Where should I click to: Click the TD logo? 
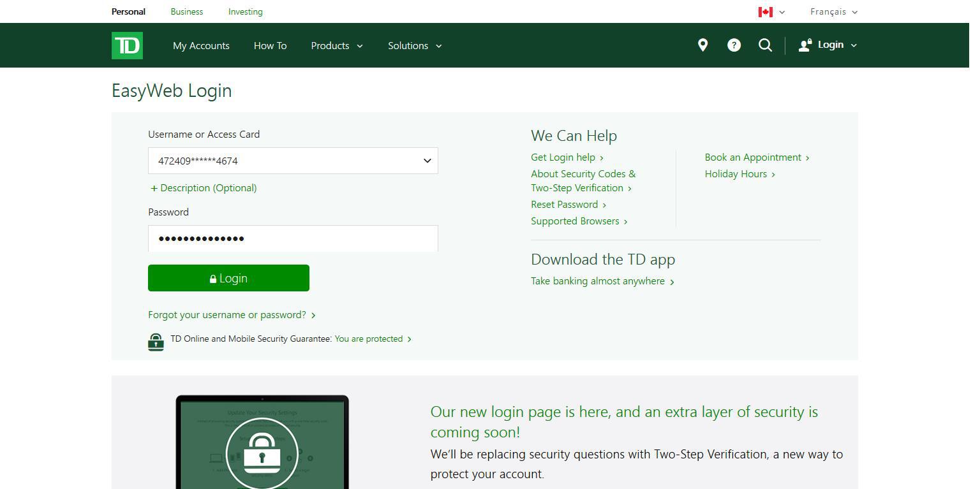tap(127, 45)
